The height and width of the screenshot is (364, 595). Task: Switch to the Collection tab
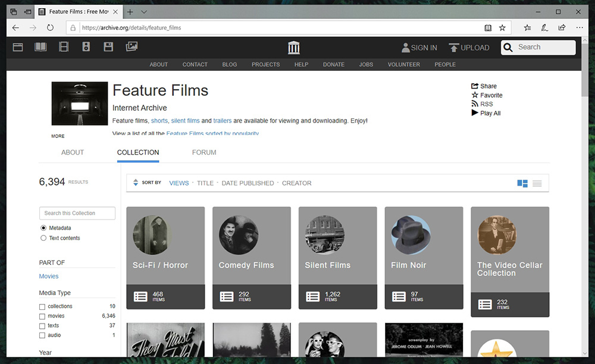point(138,152)
